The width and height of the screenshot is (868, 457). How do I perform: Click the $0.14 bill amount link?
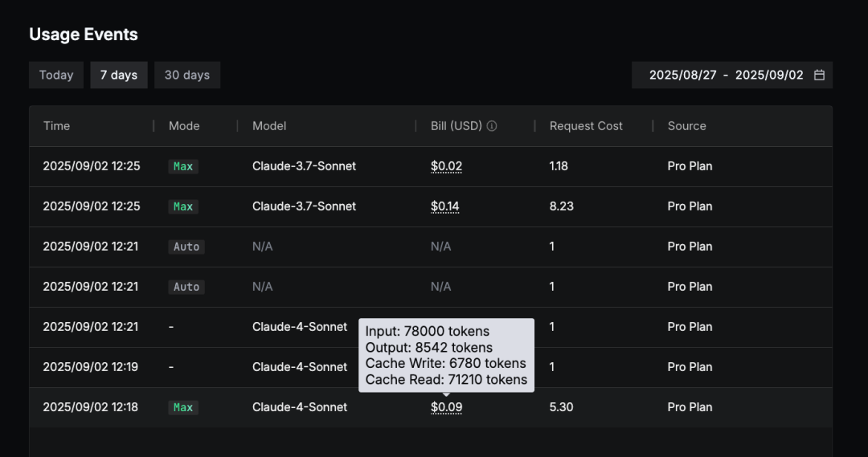click(445, 206)
